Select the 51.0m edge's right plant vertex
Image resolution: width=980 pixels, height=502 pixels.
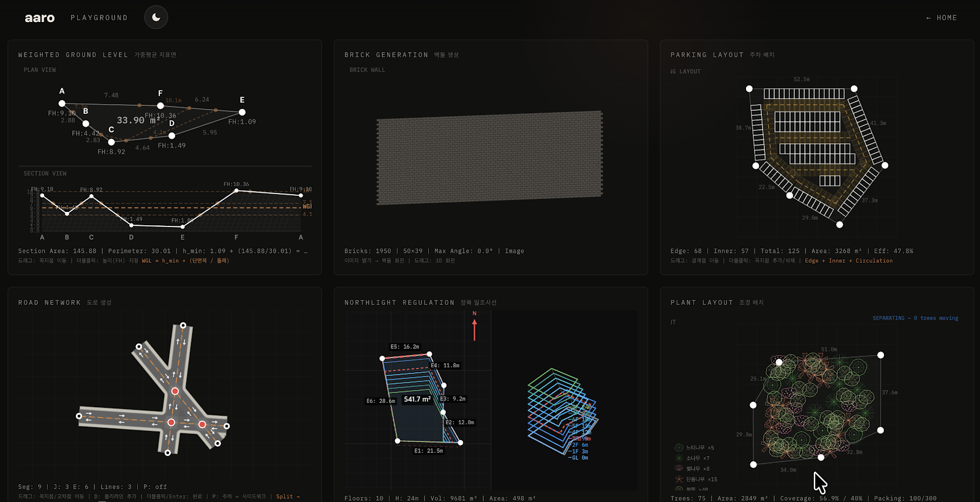tap(881, 355)
